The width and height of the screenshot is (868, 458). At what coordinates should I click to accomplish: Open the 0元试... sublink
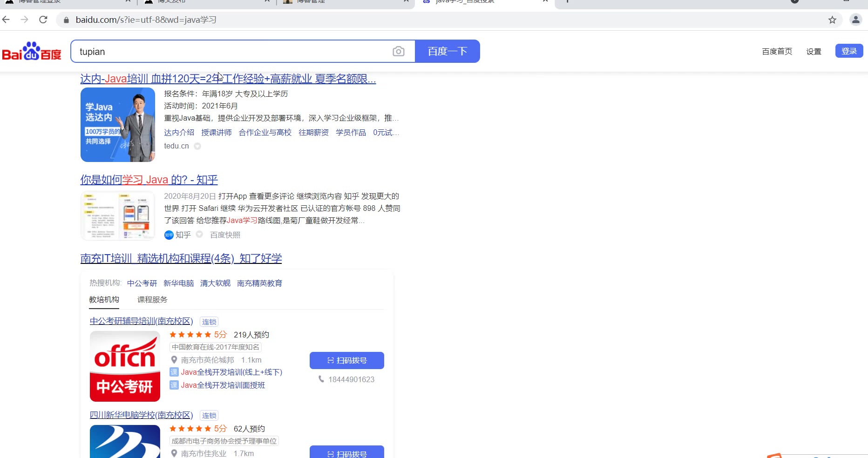pyautogui.click(x=386, y=133)
